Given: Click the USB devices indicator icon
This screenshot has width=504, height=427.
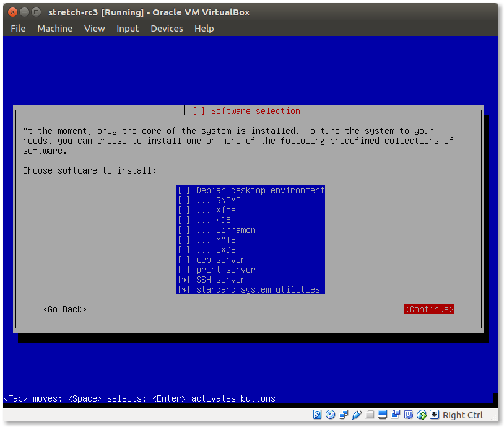Looking at the screenshot, I should click(x=357, y=415).
